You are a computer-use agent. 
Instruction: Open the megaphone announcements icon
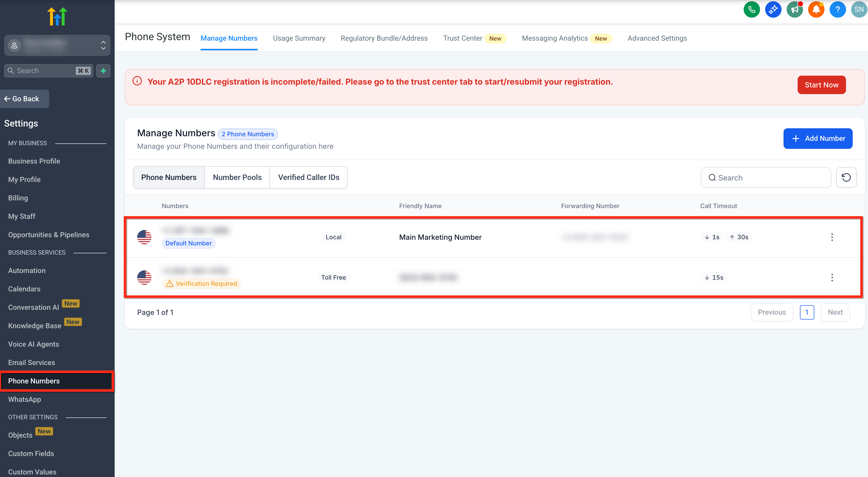[795, 9]
